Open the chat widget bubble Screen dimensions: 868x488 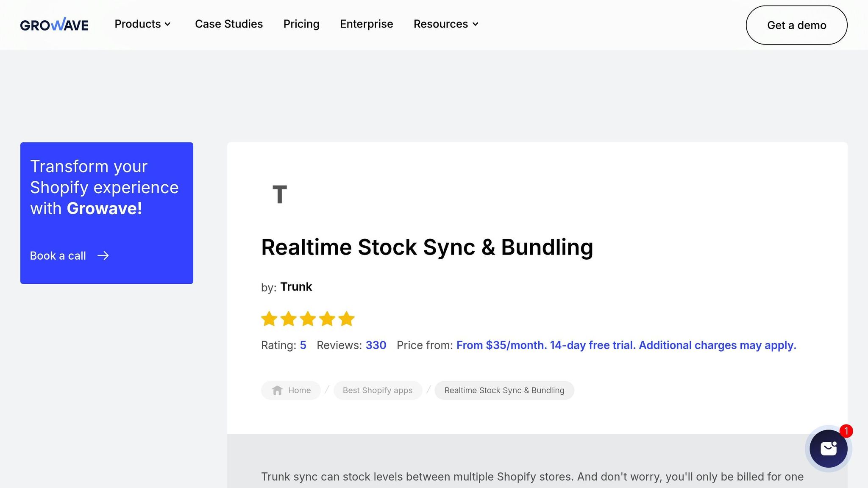click(x=828, y=449)
